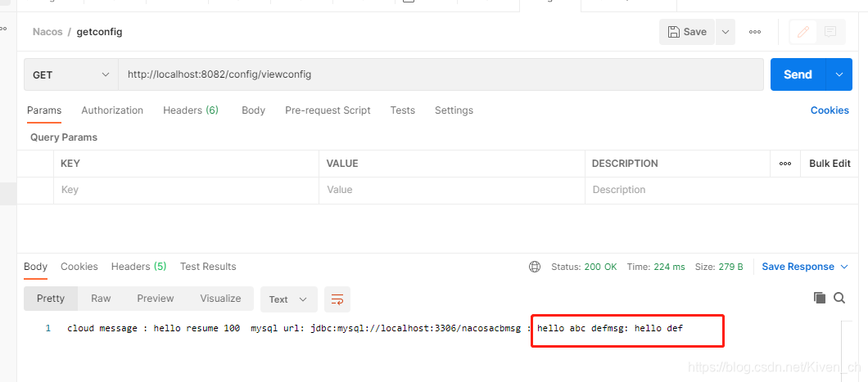868x382 pixels.
Task: Select the response Cookies tab
Action: (x=79, y=267)
